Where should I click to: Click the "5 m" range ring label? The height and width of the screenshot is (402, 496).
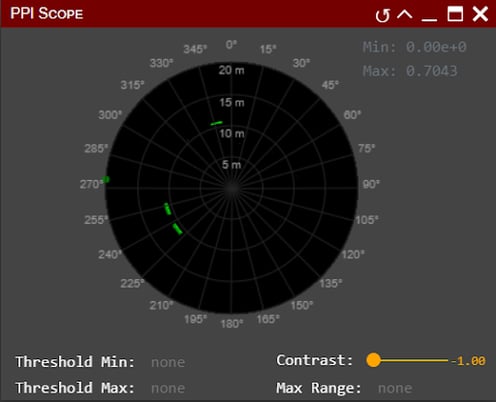(231, 164)
